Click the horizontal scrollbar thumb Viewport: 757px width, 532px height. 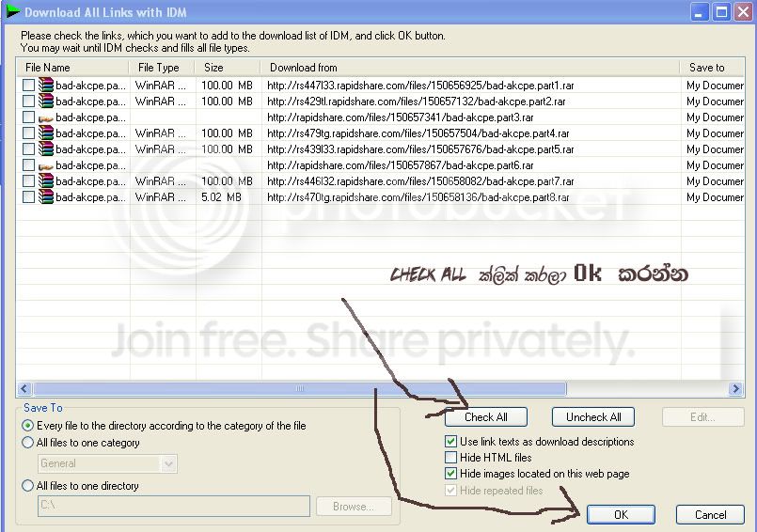(299, 388)
